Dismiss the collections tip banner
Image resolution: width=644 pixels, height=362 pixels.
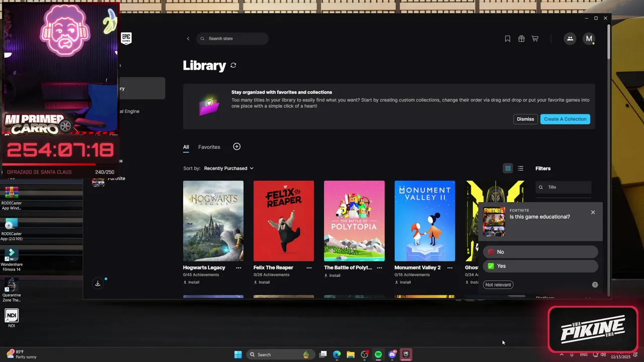[x=525, y=119]
